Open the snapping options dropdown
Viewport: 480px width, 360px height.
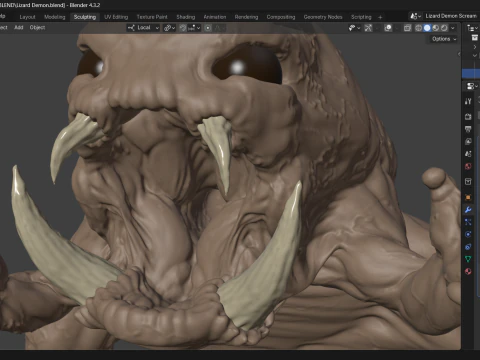(x=194, y=28)
